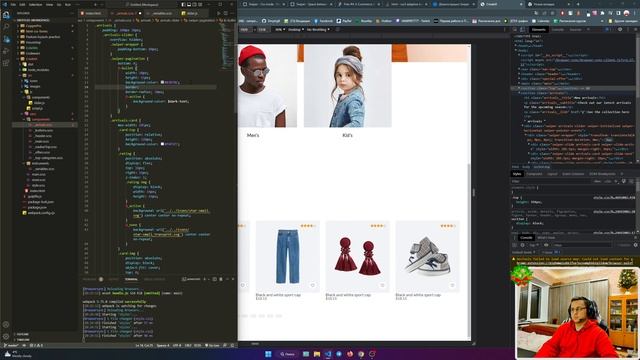Open the console top context dropdown

tap(534, 245)
